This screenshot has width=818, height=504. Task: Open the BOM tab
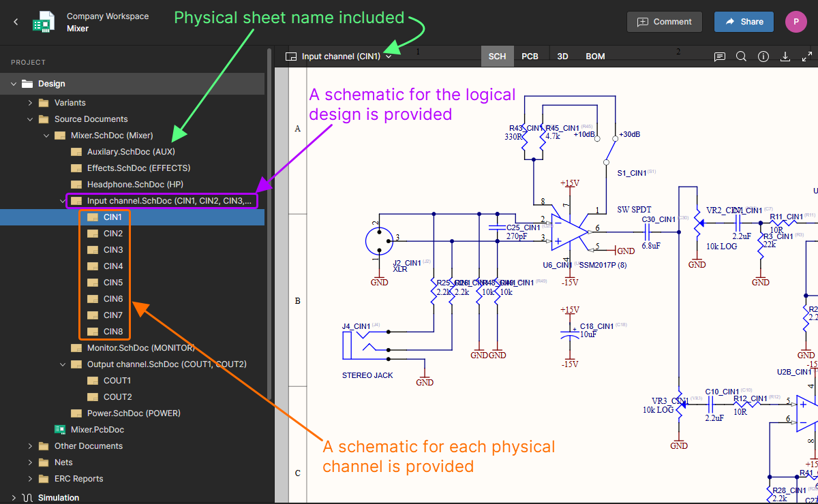pos(594,57)
